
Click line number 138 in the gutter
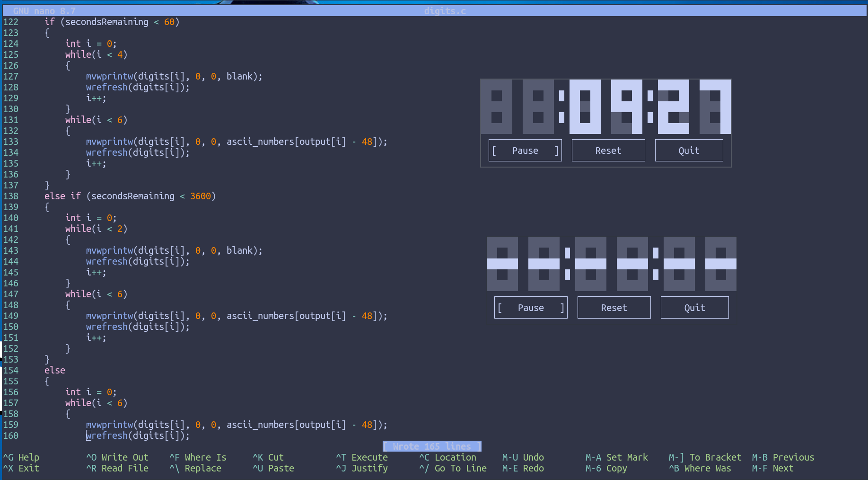point(11,196)
